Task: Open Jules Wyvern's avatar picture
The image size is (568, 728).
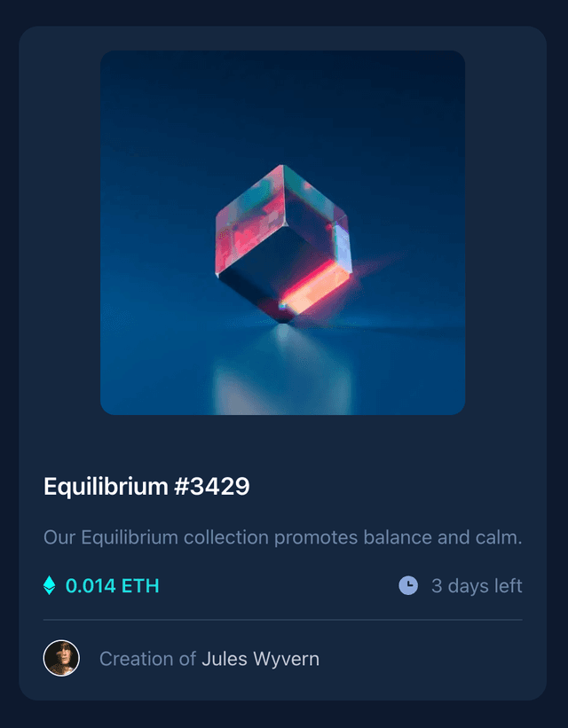Action: [x=61, y=658]
